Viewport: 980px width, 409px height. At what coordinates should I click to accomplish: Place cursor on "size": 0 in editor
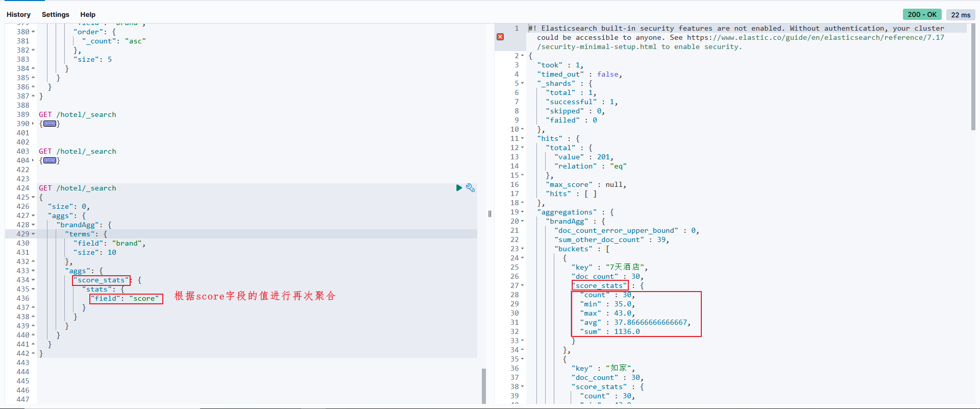pyautogui.click(x=69, y=206)
